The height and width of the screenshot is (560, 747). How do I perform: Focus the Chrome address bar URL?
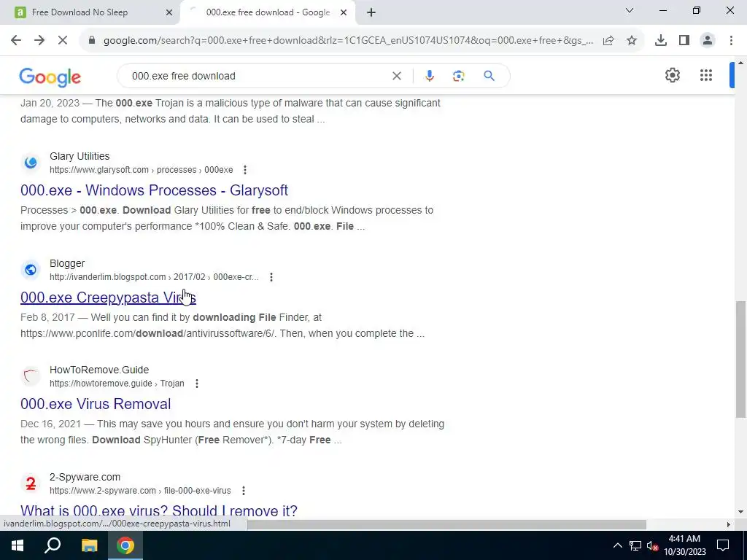[x=348, y=41]
